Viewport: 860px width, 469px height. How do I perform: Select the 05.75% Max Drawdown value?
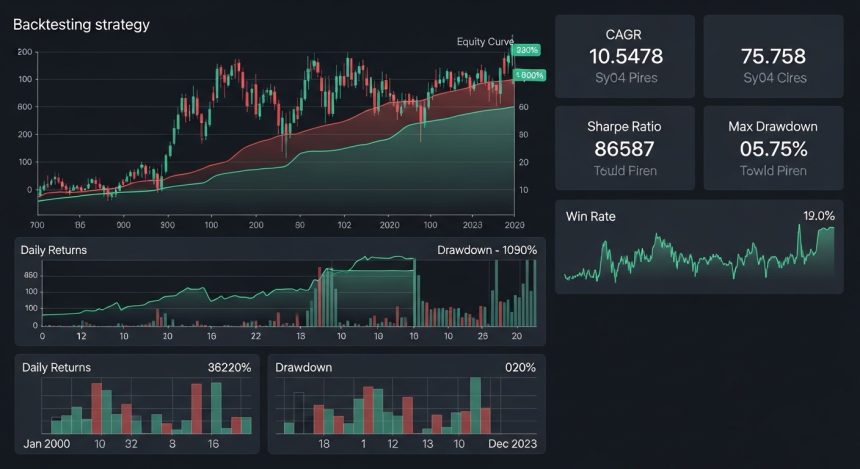[773, 149]
